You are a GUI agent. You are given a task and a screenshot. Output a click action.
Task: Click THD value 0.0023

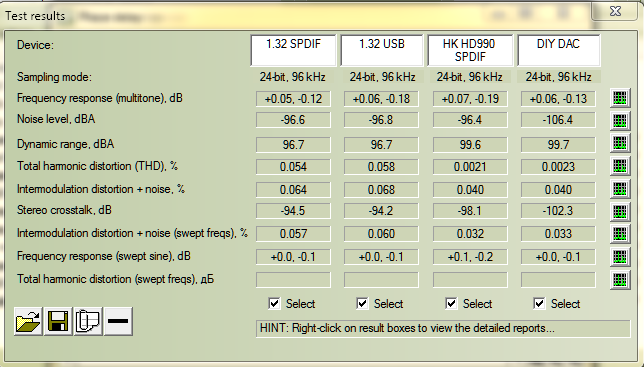tap(558, 167)
